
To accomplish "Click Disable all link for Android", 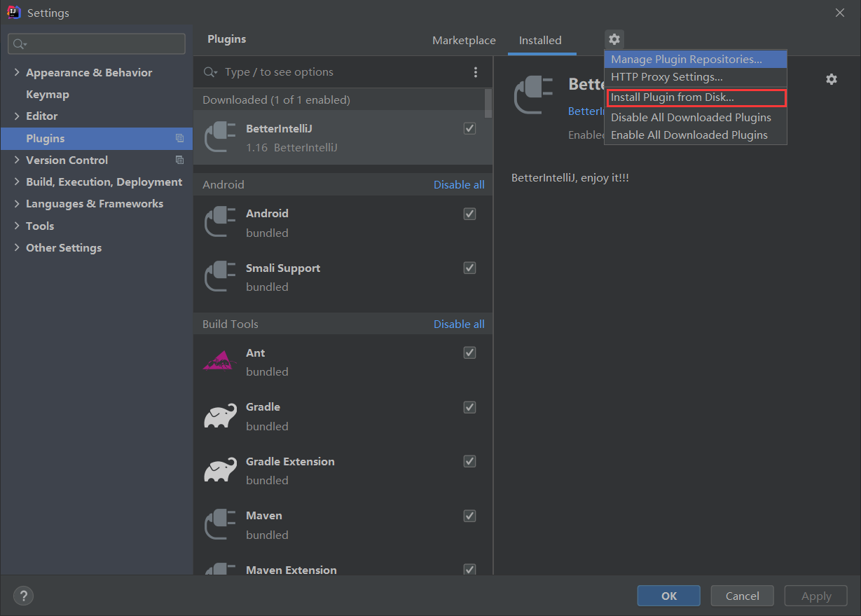I will (459, 185).
